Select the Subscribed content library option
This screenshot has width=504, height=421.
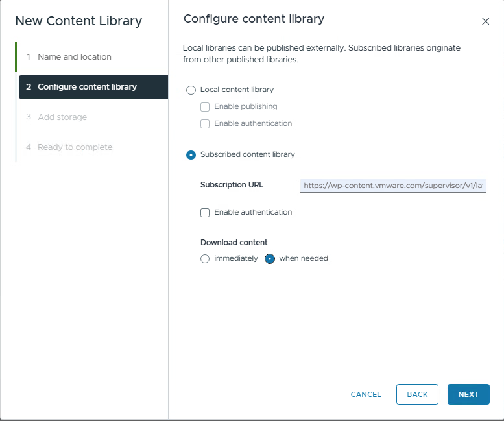(191, 155)
